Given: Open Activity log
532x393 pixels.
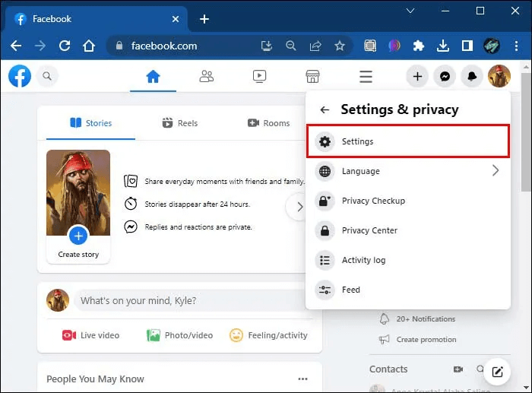Looking at the screenshot, I should [408, 260].
